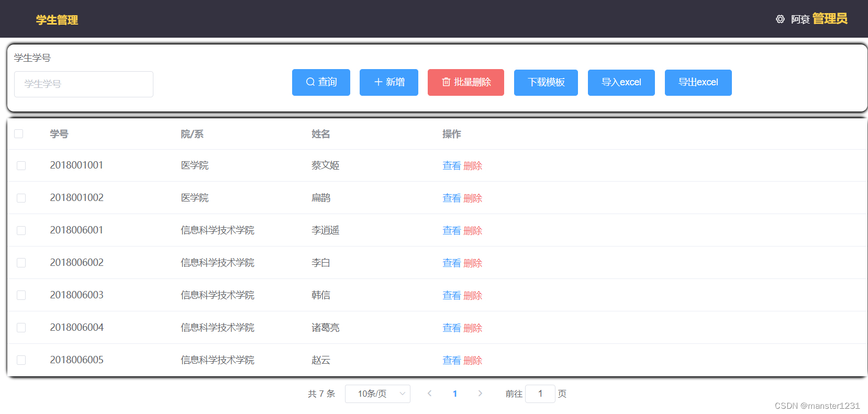Check the row checkbox for 2018001001
This screenshot has height=414, width=868.
tap(21, 165)
